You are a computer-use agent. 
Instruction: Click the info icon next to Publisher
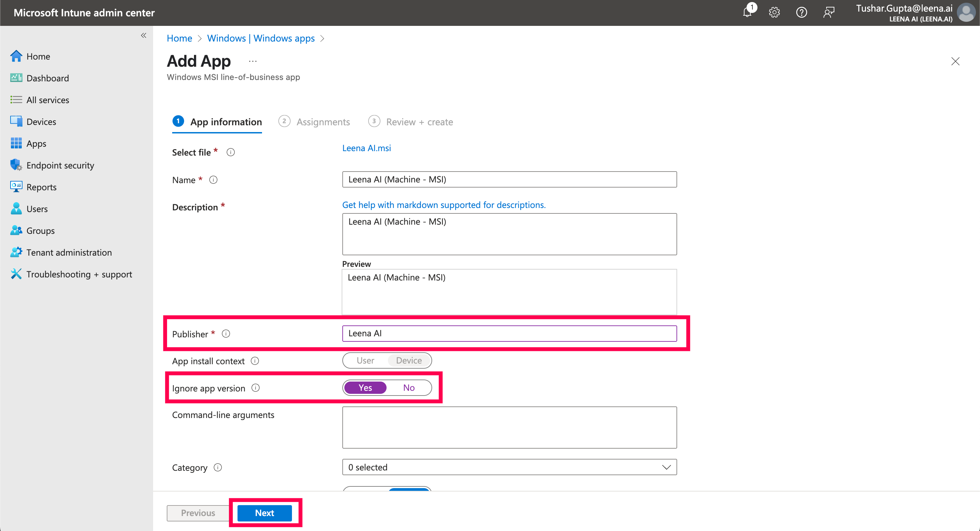pos(226,334)
